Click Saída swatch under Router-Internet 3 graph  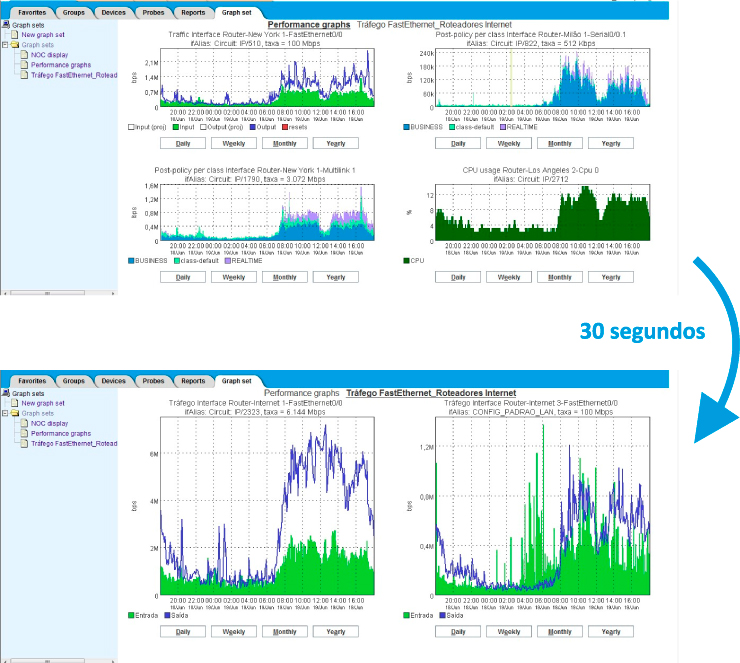tap(442, 615)
